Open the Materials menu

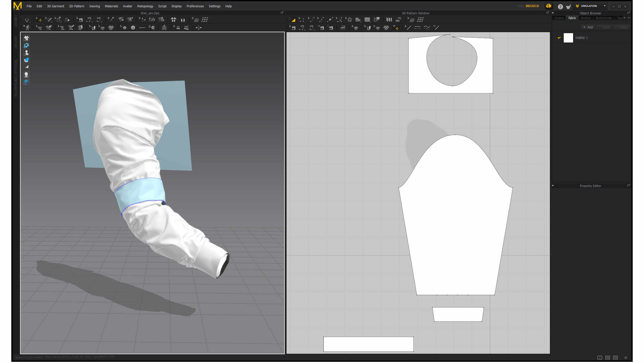pos(111,6)
